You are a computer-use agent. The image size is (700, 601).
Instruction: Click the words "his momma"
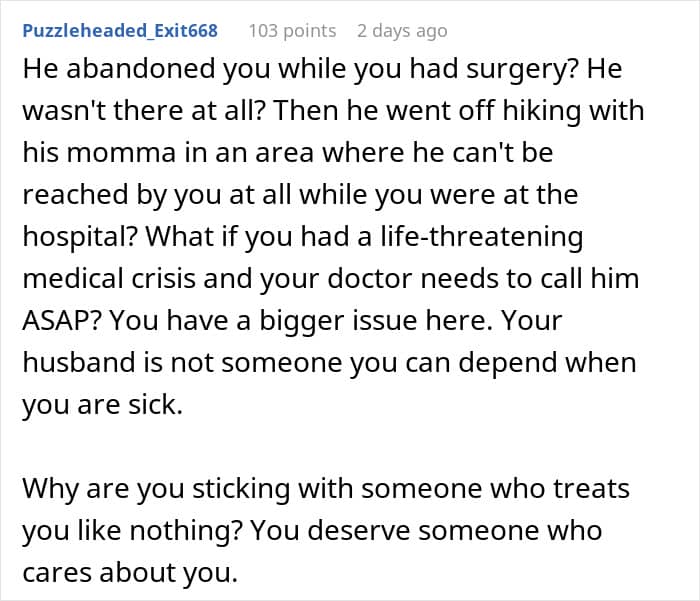100,153
